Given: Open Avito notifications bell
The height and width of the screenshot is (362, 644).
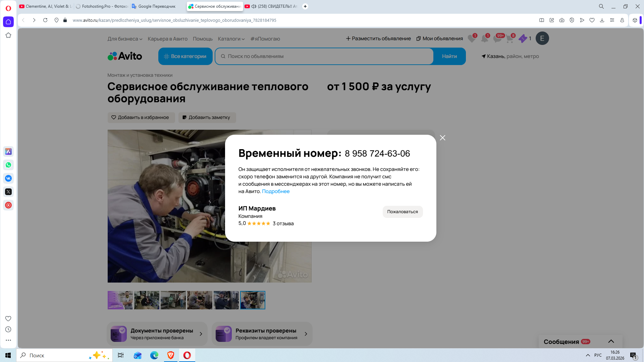Looking at the screenshot, I should pyautogui.click(x=484, y=39).
